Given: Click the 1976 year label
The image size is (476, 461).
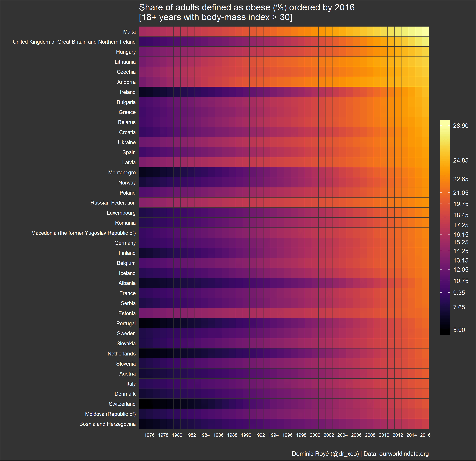Looking at the screenshot, I should [x=150, y=435].
